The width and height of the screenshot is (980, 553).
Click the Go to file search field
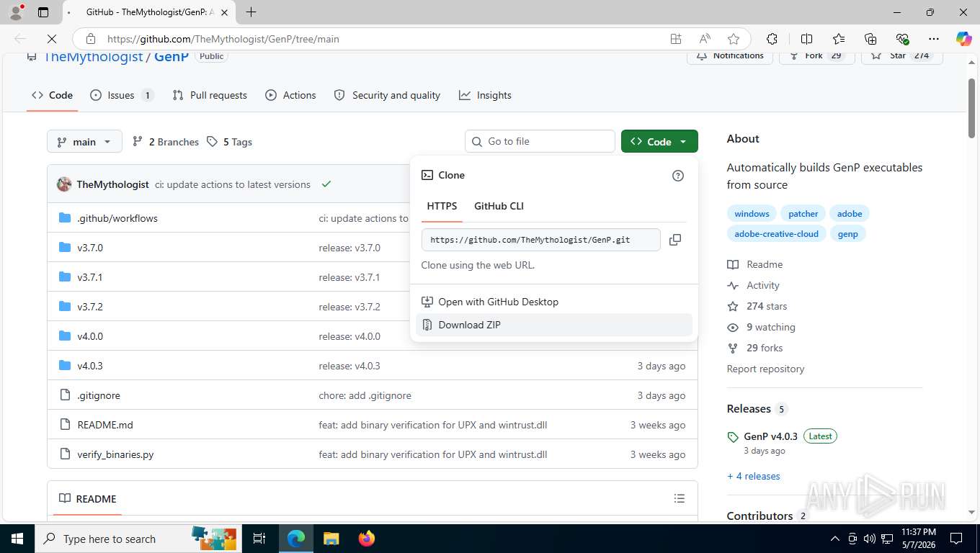click(540, 142)
